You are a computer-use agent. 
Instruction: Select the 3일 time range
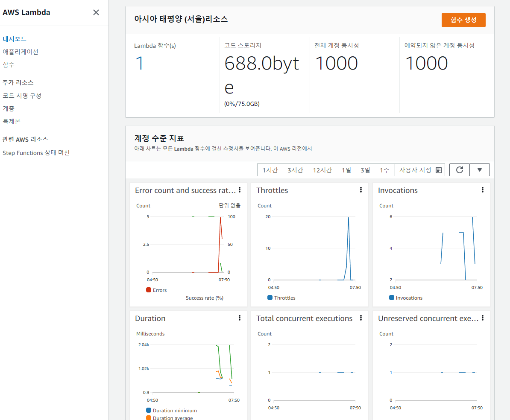pyautogui.click(x=365, y=170)
